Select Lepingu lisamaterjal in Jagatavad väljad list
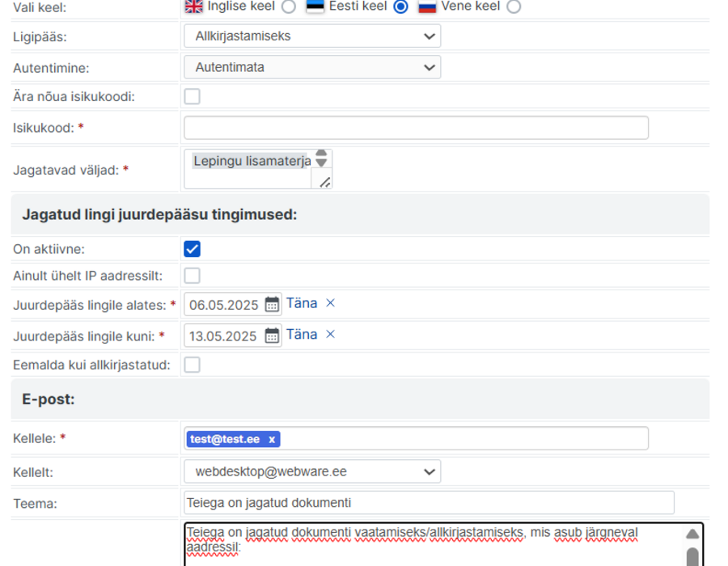728x566 pixels. [252, 161]
